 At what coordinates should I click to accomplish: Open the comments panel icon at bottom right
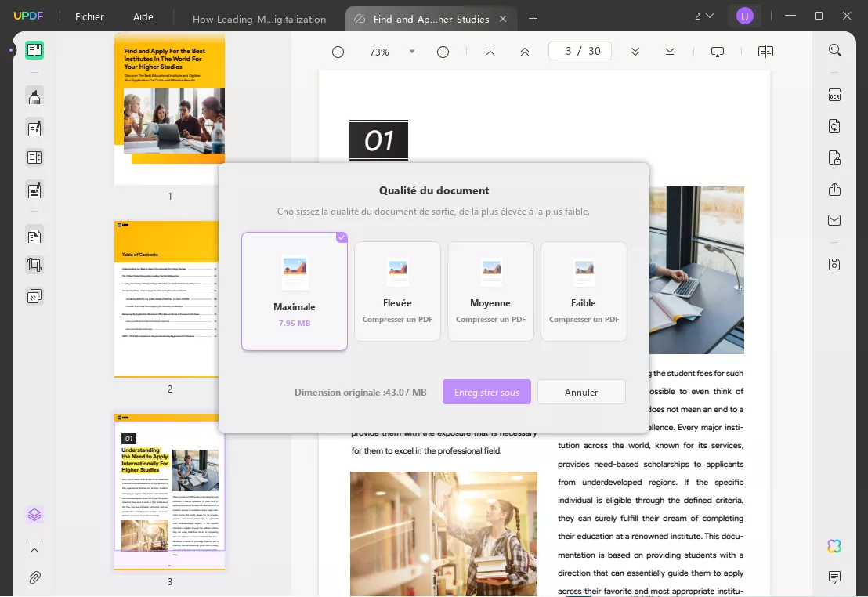coord(835,577)
